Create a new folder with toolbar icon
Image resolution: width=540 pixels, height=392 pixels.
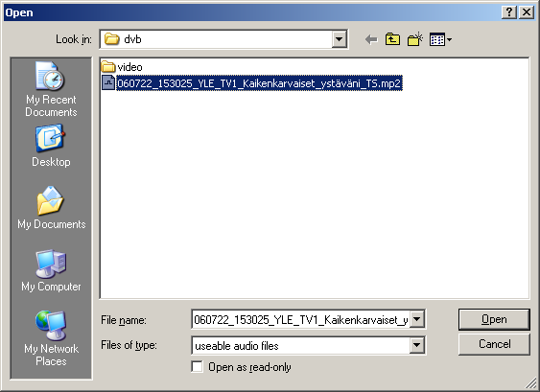pos(415,39)
